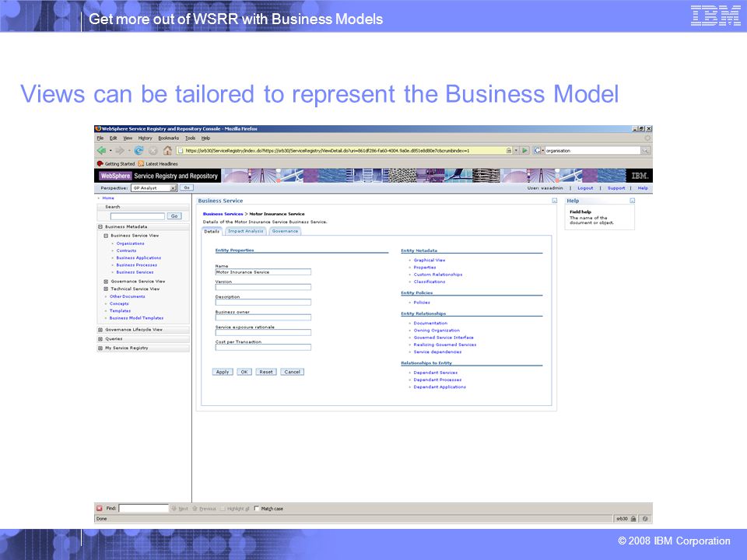Click the sidebar Search text box
This screenshot has height=560, width=747.
click(x=137, y=216)
